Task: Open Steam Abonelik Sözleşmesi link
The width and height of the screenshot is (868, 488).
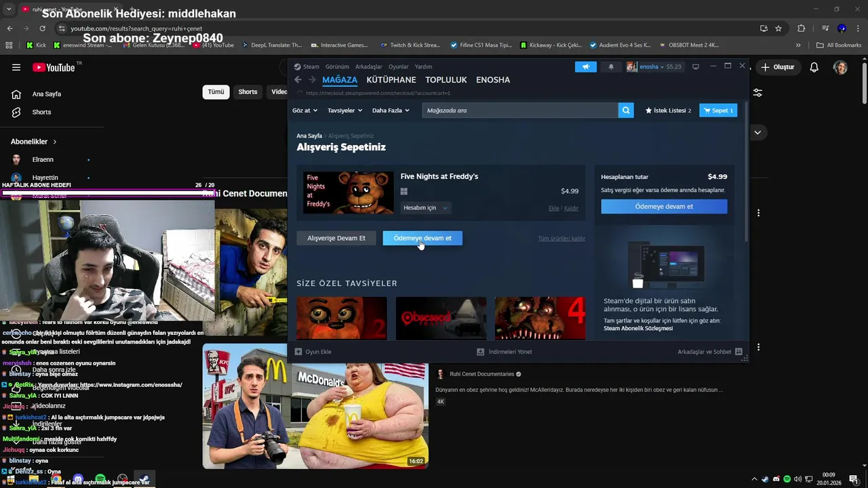Action: tap(638, 329)
